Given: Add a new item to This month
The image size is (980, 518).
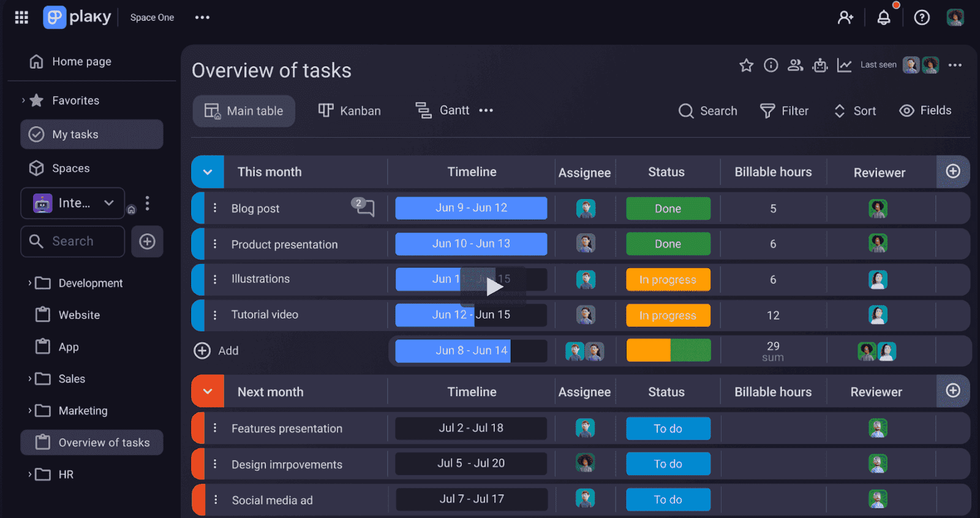Looking at the screenshot, I should pyautogui.click(x=216, y=350).
